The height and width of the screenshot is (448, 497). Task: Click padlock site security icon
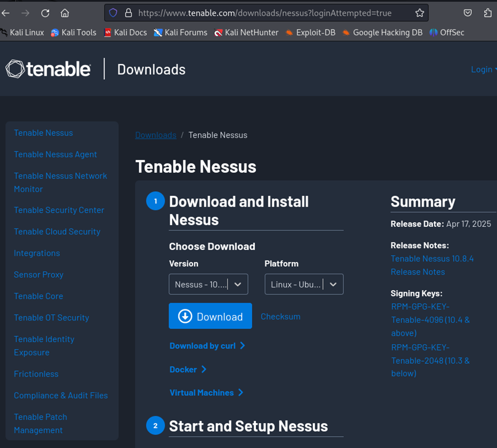click(x=128, y=13)
